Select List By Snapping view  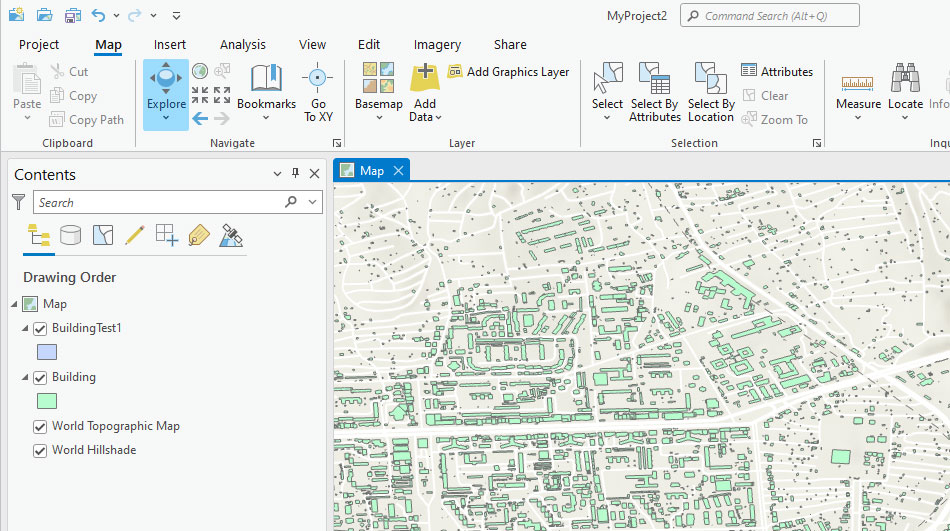(167, 235)
